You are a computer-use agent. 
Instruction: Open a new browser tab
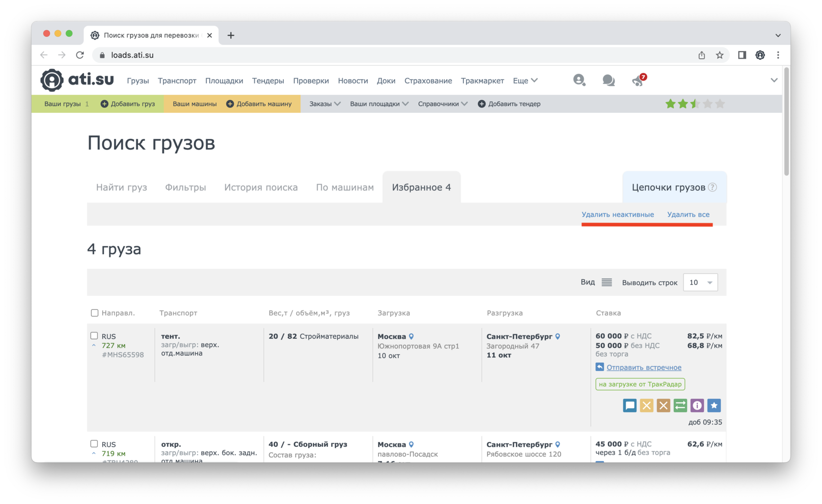(x=231, y=35)
